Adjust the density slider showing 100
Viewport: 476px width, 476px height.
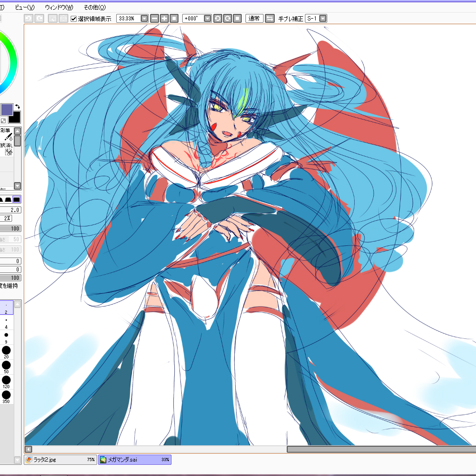10,229
